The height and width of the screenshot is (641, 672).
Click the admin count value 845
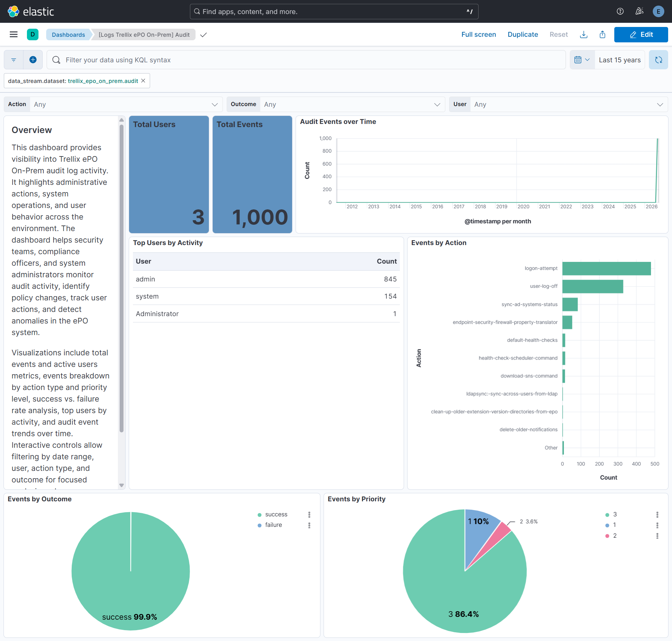(x=390, y=279)
